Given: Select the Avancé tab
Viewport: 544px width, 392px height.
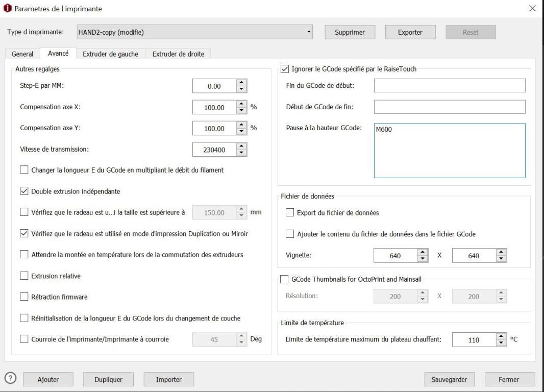Looking at the screenshot, I should click(x=58, y=53).
